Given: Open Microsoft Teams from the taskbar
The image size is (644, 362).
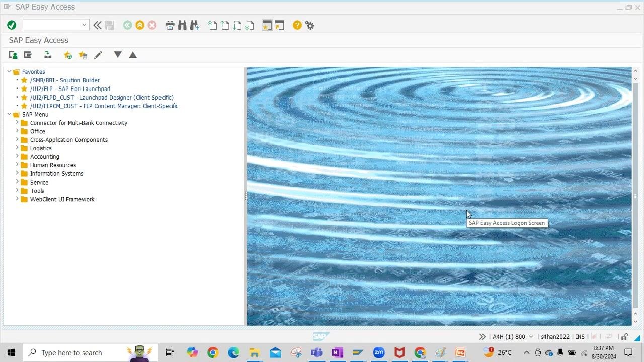Looking at the screenshot, I should 316,352.
